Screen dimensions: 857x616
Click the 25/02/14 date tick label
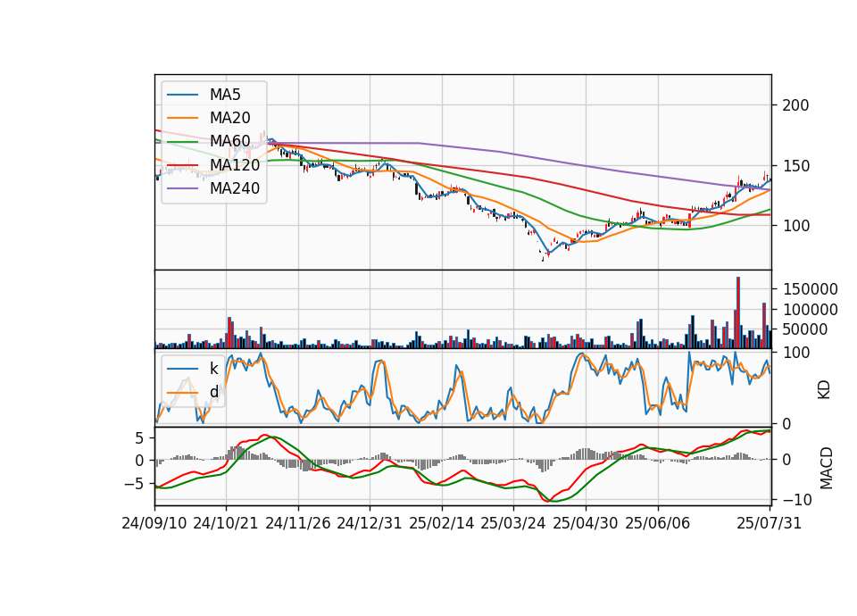tap(442, 523)
